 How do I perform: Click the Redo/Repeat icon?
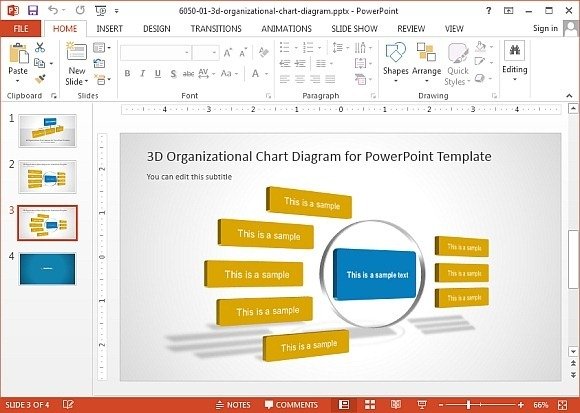[x=80, y=10]
